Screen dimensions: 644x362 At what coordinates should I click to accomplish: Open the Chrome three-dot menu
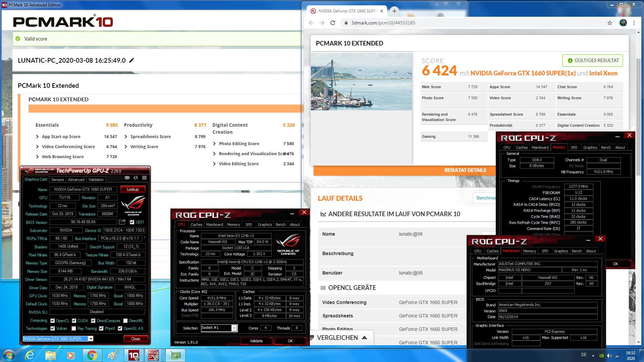(x=634, y=23)
